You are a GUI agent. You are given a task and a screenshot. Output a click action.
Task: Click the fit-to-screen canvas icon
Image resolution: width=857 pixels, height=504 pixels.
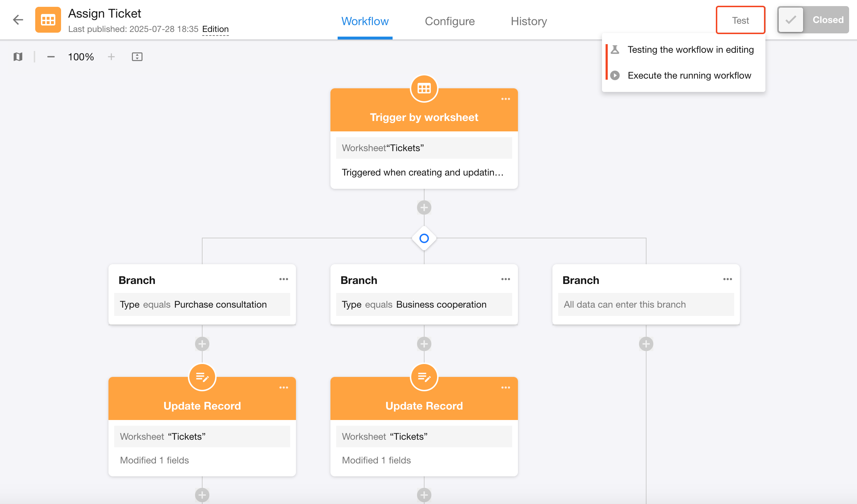click(x=137, y=57)
